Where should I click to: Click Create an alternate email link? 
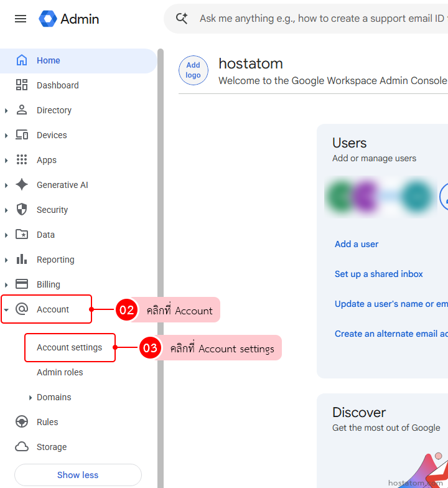point(391,334)
